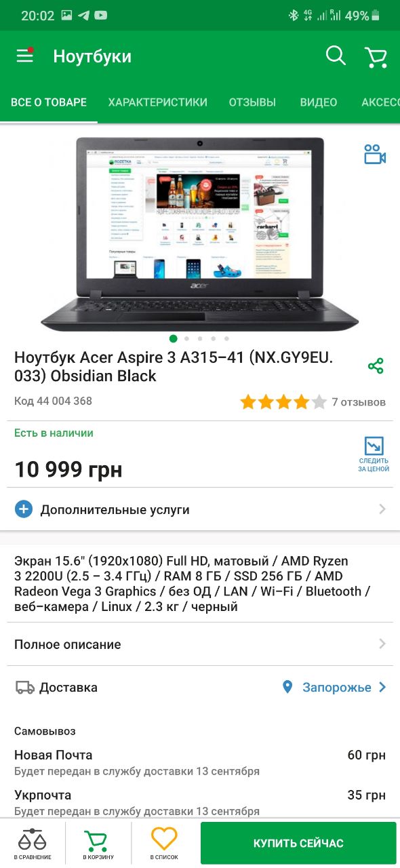400x868 pixels.
Task: Share this laptop via share icon
Action: [376, 366]
